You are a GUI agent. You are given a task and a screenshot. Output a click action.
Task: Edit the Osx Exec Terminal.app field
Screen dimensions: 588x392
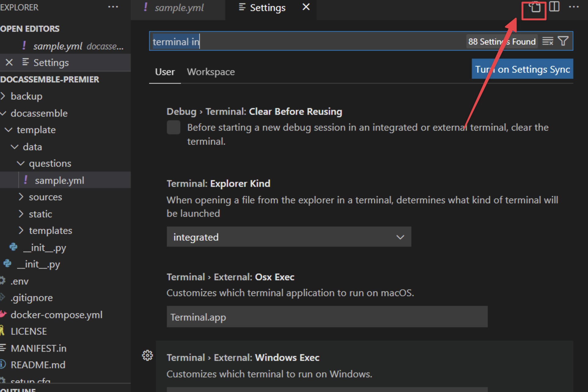click(x=327, y=317)
